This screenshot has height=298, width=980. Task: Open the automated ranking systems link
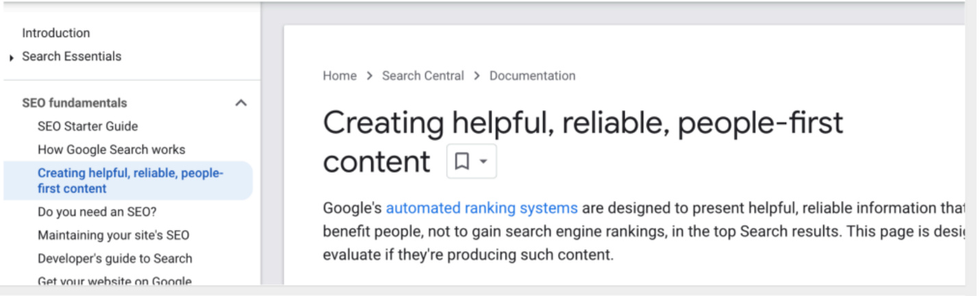click(481, 208)
